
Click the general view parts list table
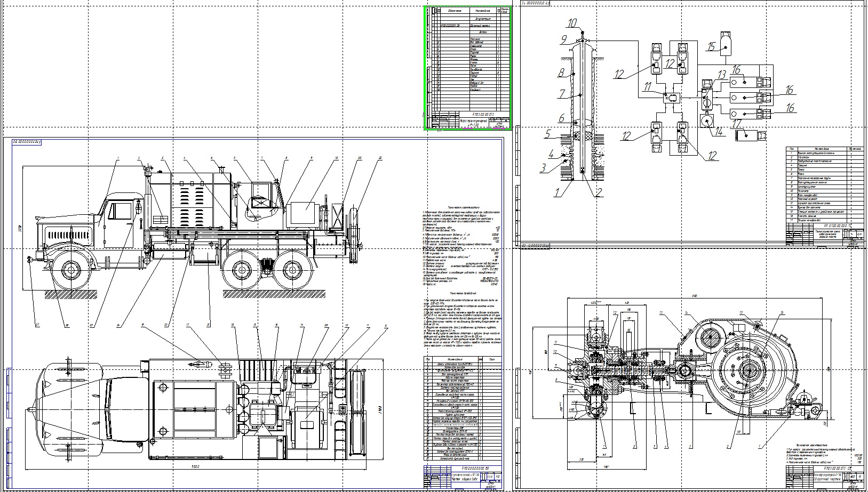click(x=463, y=409)
